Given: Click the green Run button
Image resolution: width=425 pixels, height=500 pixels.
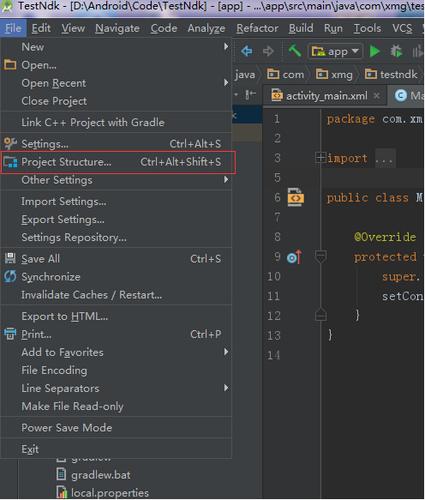Looking at the screenshot, I should (x=375, y=51).
